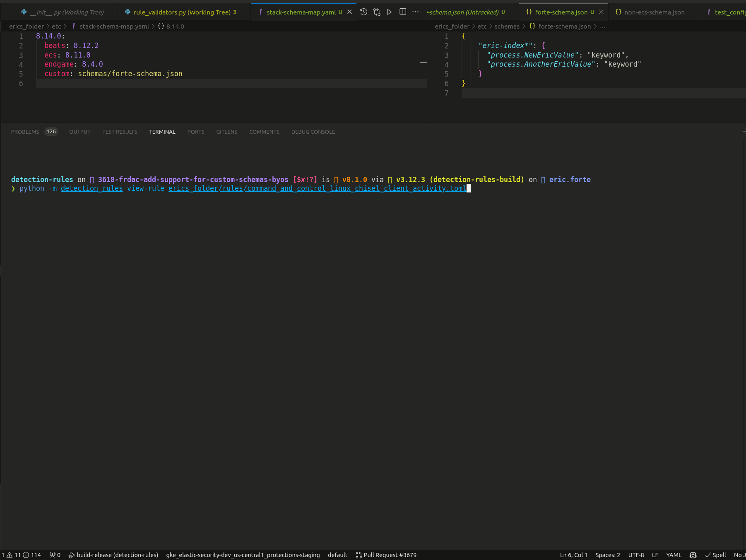Viewport: 746px width, 560px height.
Task: Click the chisel_client_activity.toml path link
Action: (317, 188)
